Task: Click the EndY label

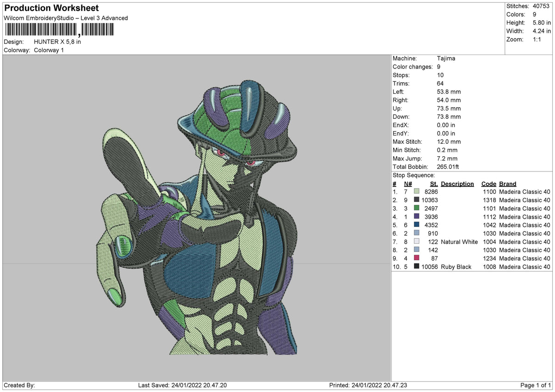Action: click(x=401, y=133)
